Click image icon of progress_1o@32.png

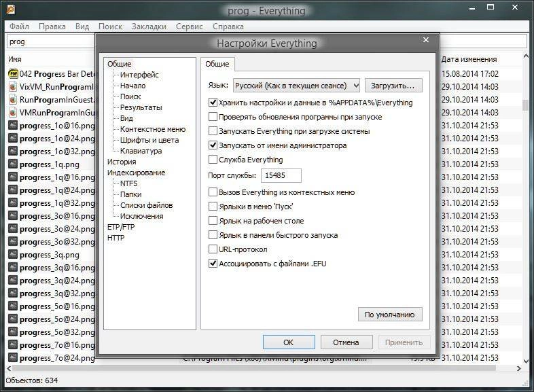point(13,152)
